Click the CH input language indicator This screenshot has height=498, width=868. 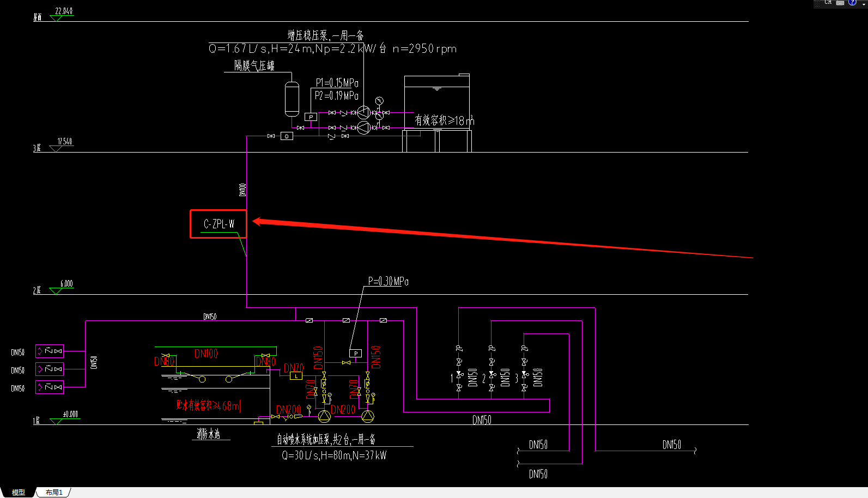pyautogui.click(x=828, y=3)
